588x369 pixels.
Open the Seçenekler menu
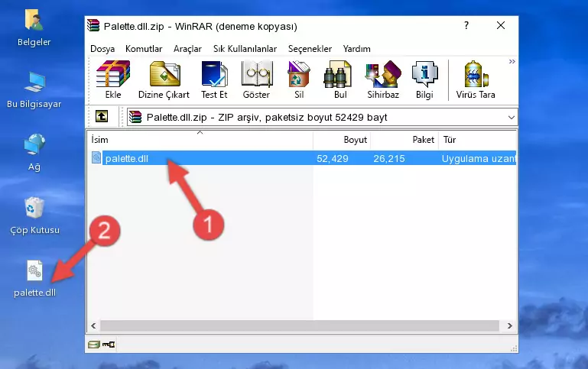click(x=310, y=49)
